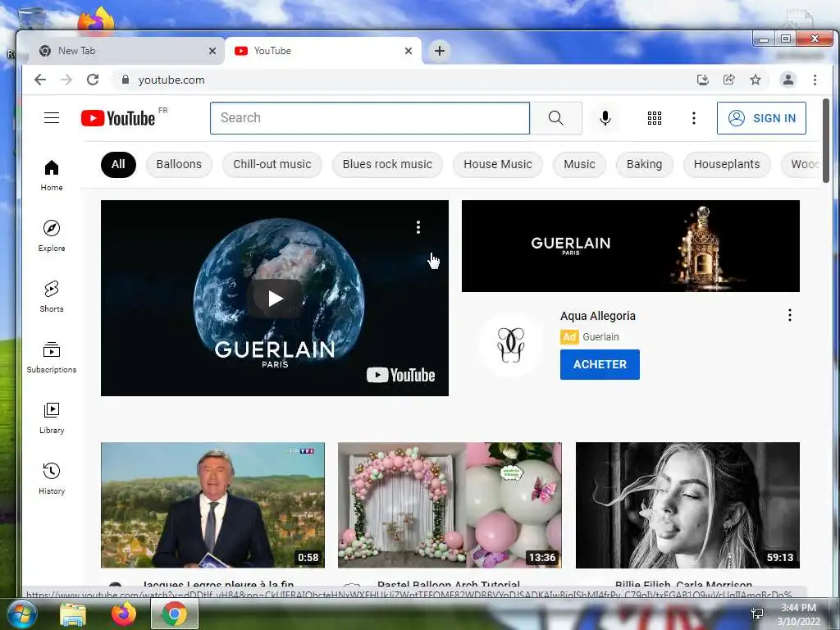
Task: Click the install app icon in address bar
Action: 702,80
